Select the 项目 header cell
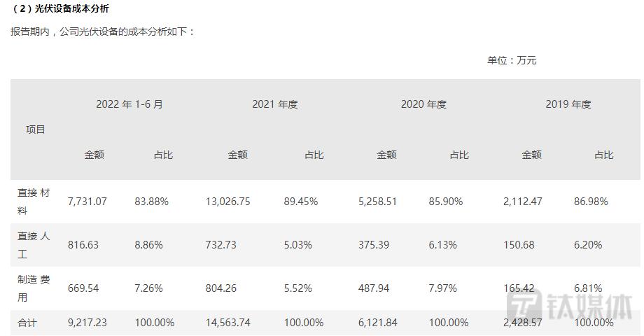The image size is (644, 336). tap(35, 129)
